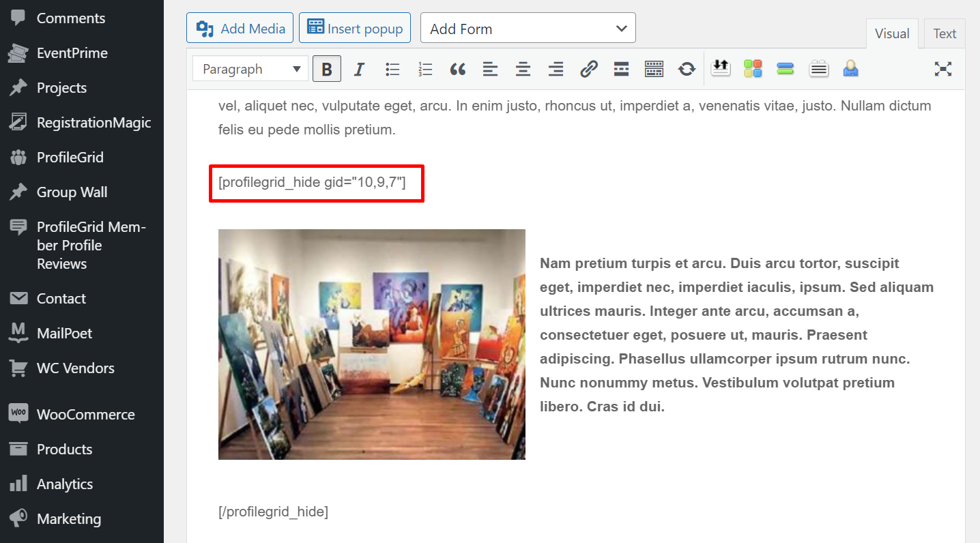Click the WC Vendors cart icon
This screenshot has height=543, width=980.
click(x=18, y=368)
